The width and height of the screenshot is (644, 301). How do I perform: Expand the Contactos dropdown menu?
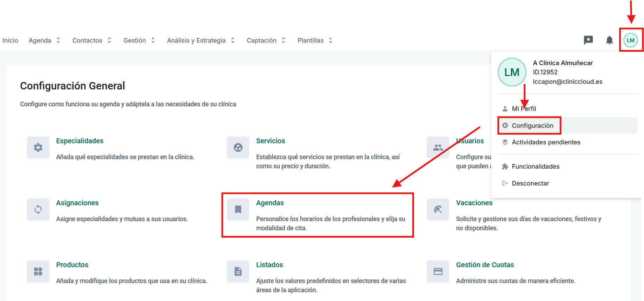[91, 40]
